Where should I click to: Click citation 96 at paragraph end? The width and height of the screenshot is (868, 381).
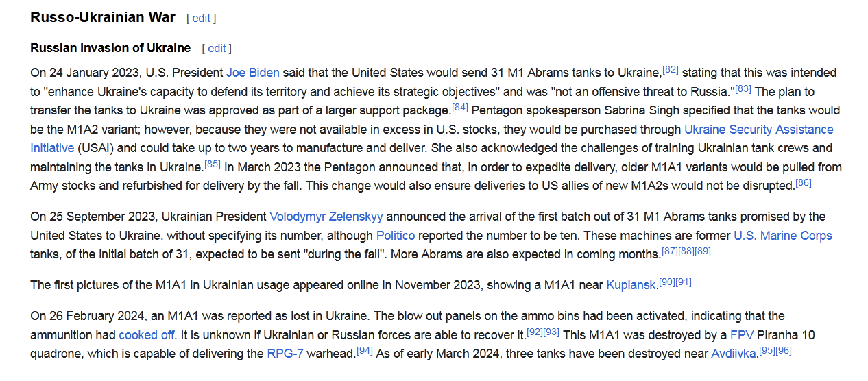pos(784,351)
